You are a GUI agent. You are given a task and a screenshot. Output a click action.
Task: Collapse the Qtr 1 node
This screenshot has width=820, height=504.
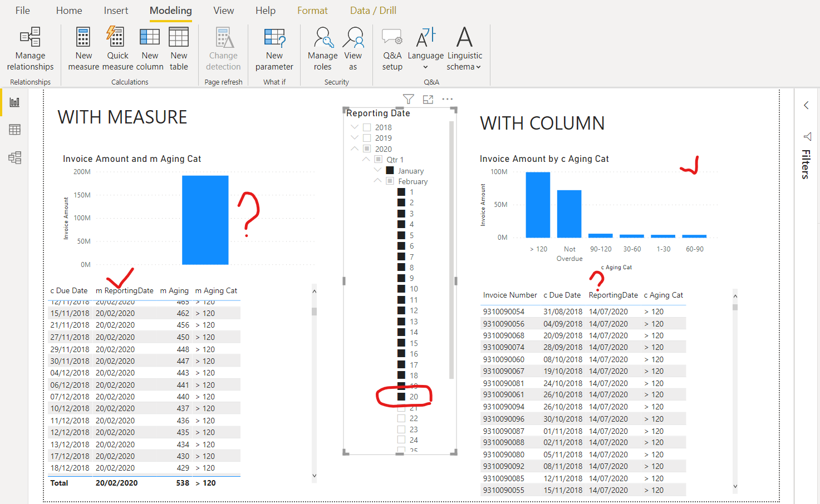(366, 159)
